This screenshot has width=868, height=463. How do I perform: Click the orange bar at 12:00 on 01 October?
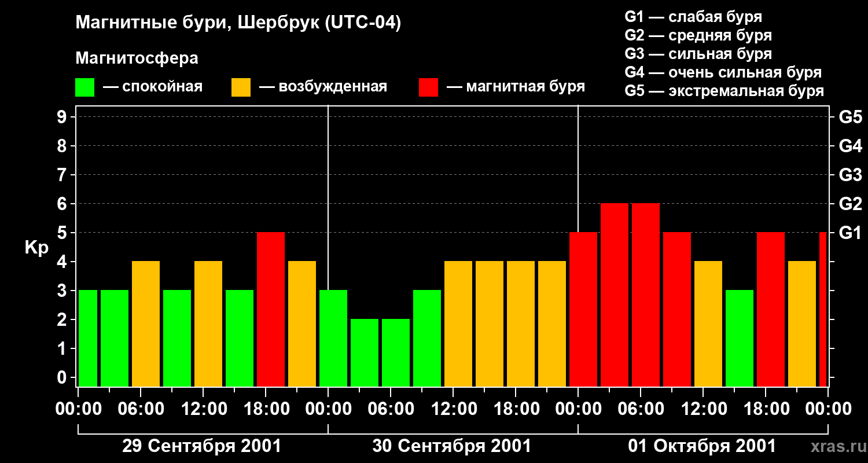(708, 324)
